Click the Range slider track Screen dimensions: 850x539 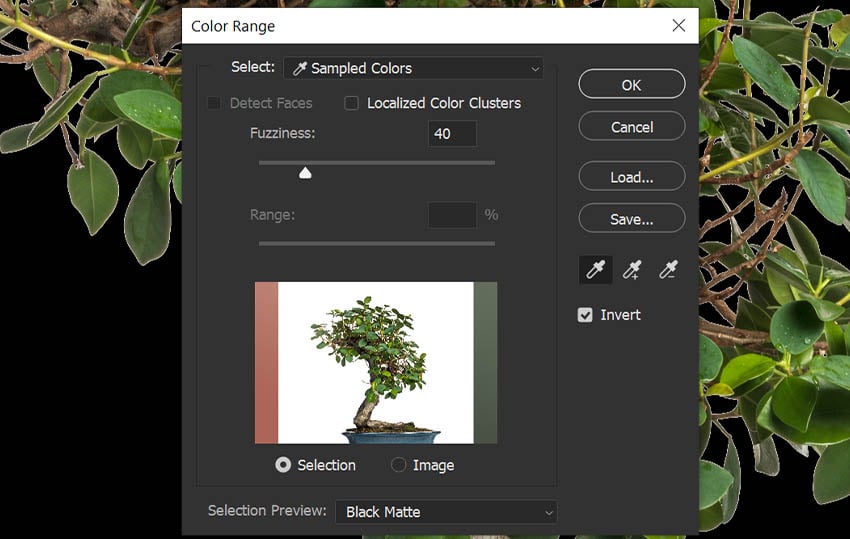[x=377, y=243]
